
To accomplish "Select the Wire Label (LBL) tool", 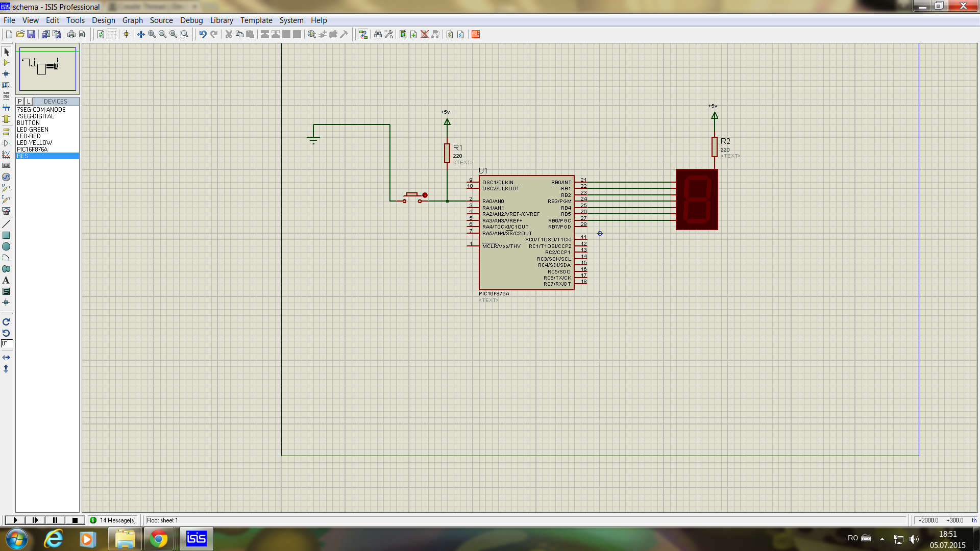I will point(6,85).
